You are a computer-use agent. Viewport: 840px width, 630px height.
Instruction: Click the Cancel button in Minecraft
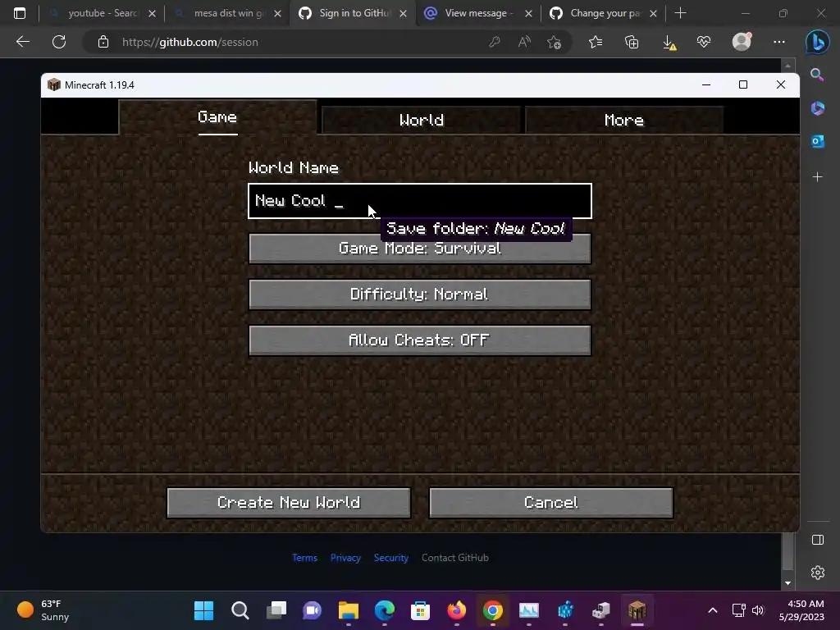coord(551,503)
